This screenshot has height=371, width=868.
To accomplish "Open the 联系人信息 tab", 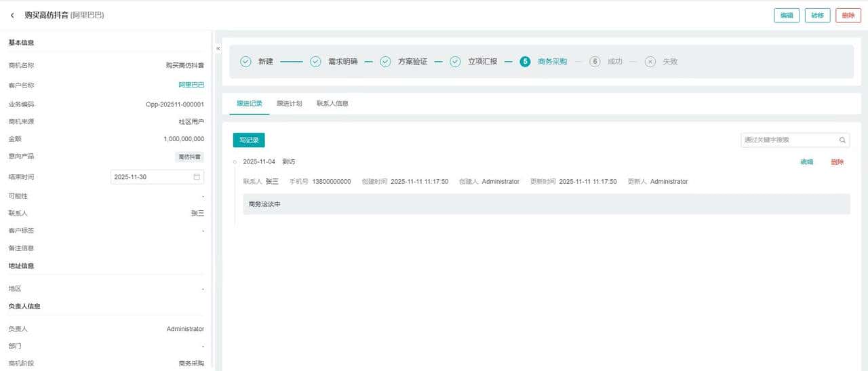I will pos(332,104).
